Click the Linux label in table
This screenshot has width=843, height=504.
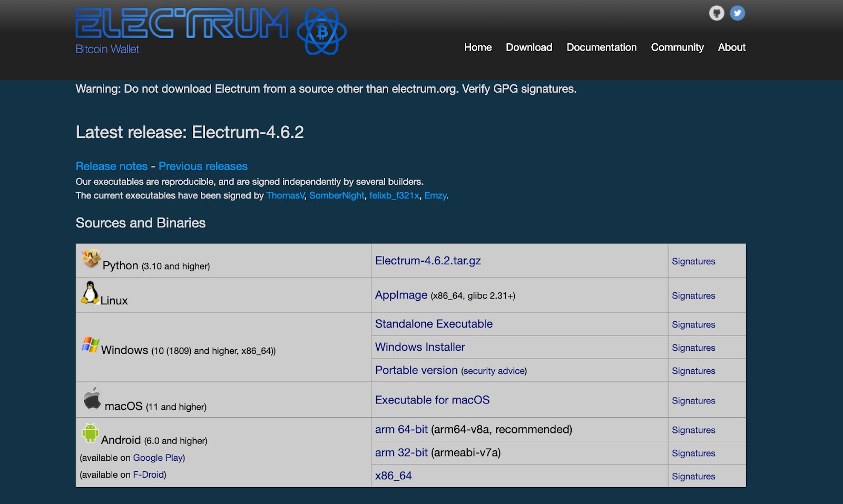114,301
